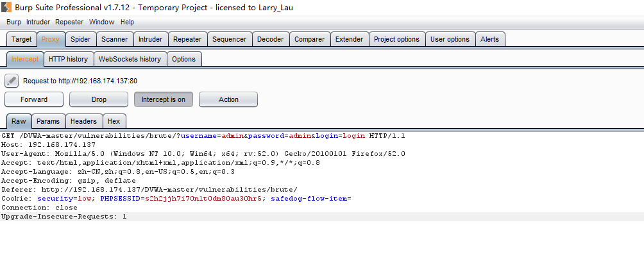Click the pencil edit icon beside request target
644x266 pixels.
pos(12,81)
